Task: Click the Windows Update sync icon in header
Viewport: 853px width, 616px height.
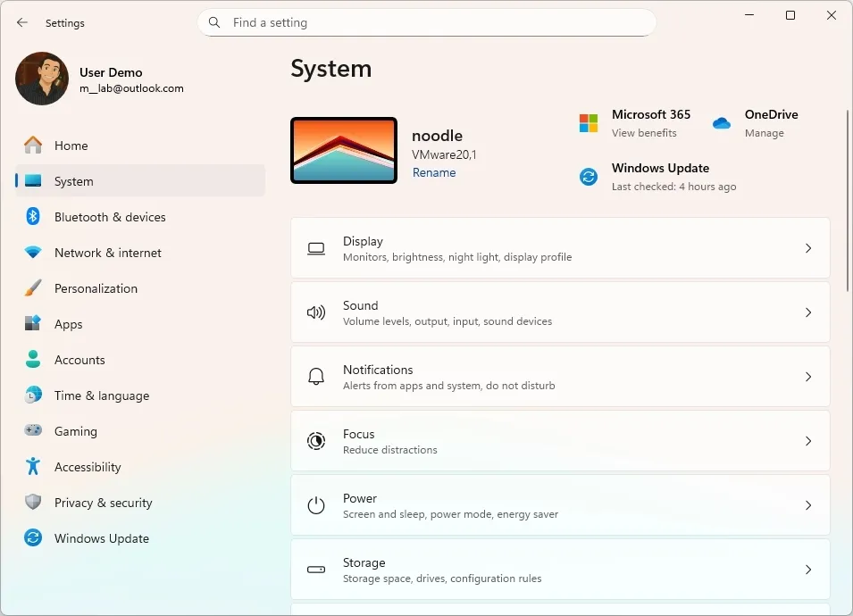Action: tap(589, 177)
